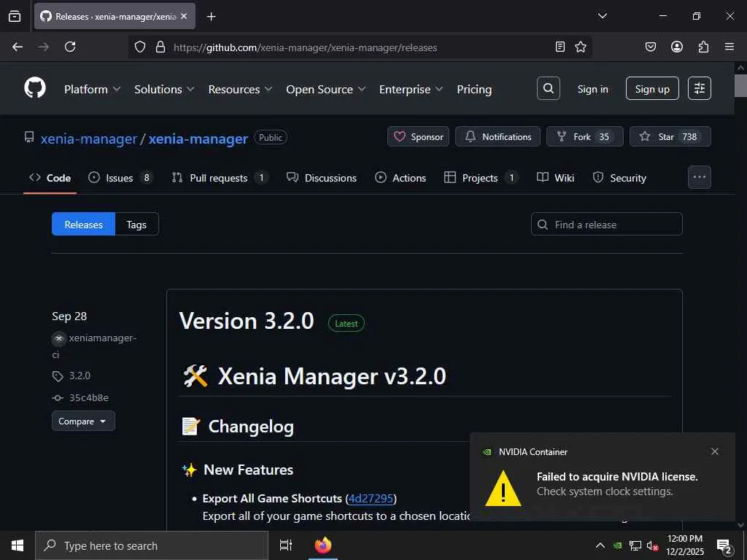Open the GitHub home logo

tap(35, 88)
